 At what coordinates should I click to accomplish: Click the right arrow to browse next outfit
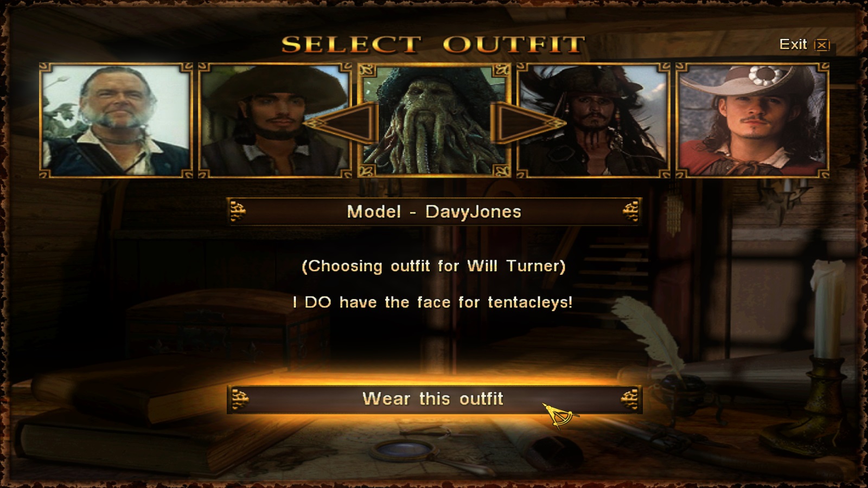[x=528, y=123]
